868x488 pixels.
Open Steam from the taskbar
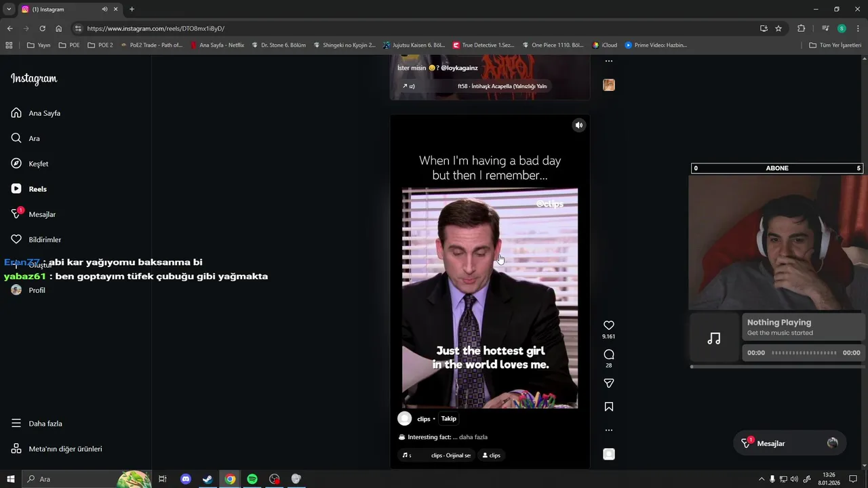(208, 479)
